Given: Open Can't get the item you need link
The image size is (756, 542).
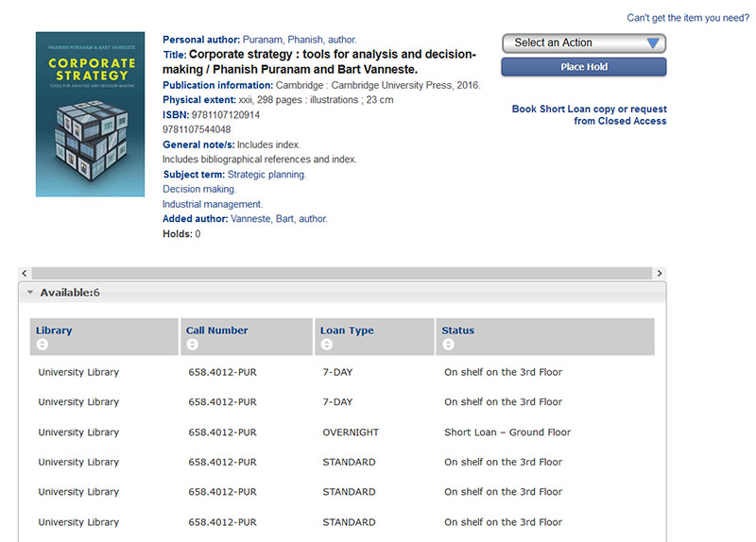Looking at the screenshot, I should (x=688, y=18).
